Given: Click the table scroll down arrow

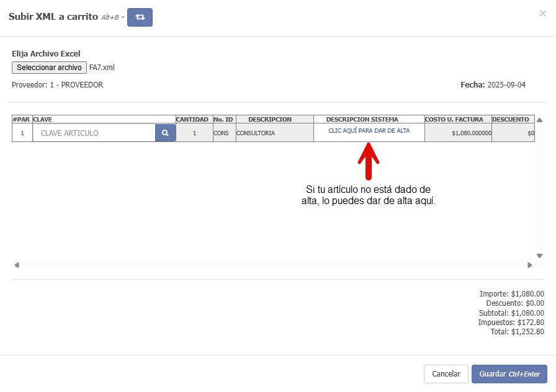Looking at the screenshot, I should tap(539, 256).
